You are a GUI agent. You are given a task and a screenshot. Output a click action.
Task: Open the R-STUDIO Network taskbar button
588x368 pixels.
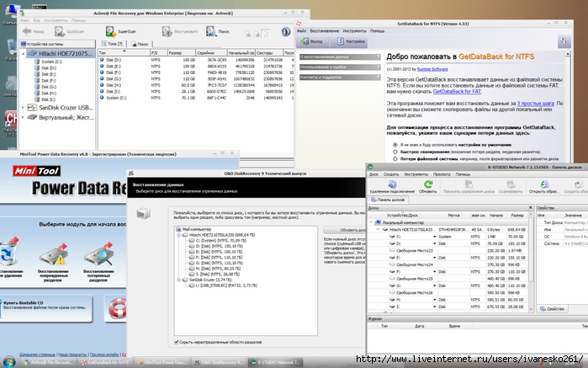click(276, 362)
